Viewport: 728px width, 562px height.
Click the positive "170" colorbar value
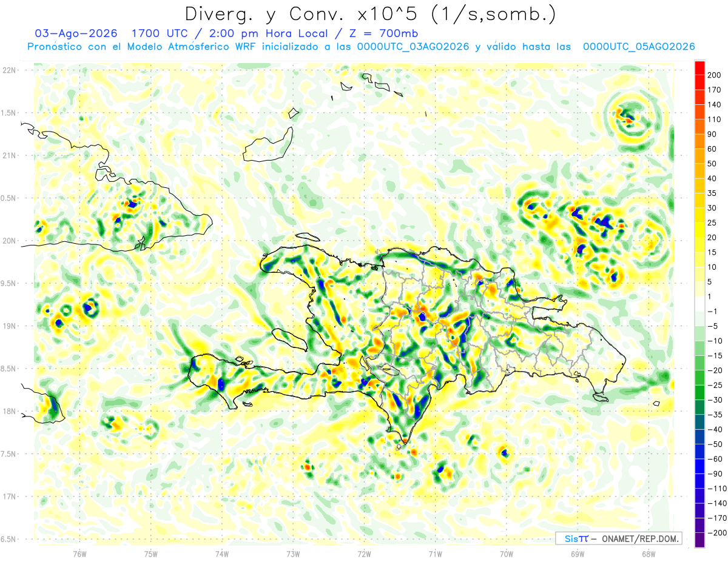(715, 90)
